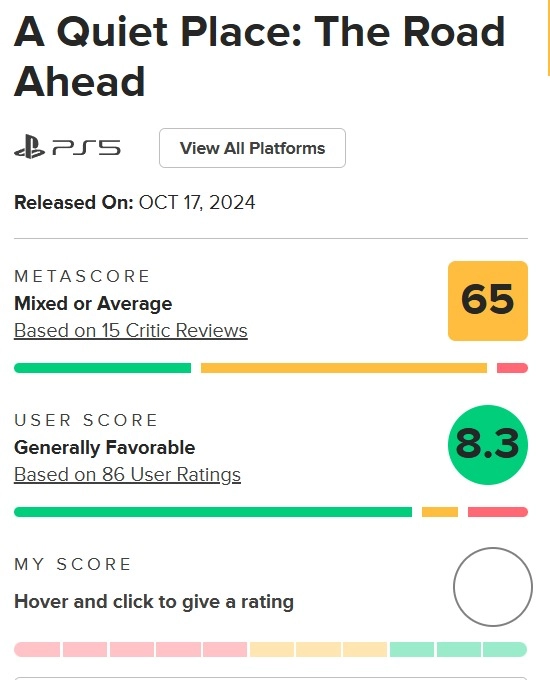The image size is (550, 680).
Task: Select the yellow mixed user ratings bar
Action: point(440,512)
